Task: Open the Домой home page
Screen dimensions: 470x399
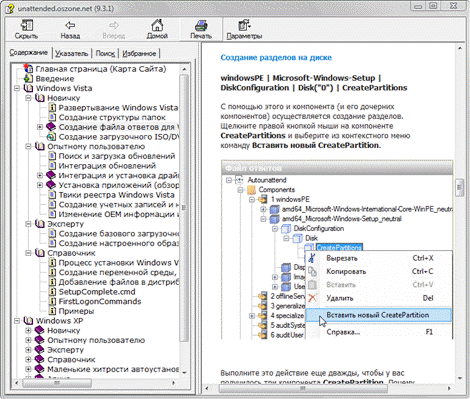Action: pyautogui.click(x=157, y=29)
